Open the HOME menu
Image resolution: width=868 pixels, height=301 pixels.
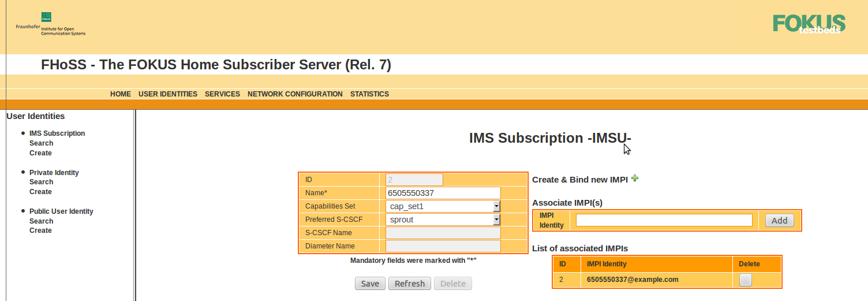(x=121, y=94)
